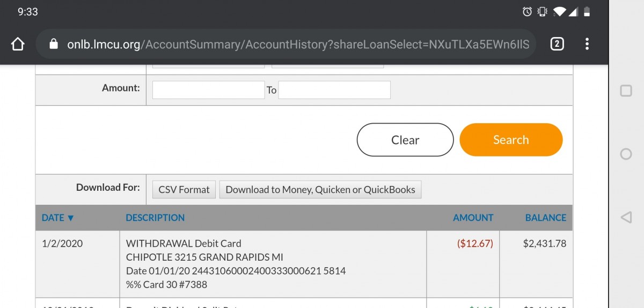This screenshot has height=308, width=644.
Task: Click the Clear button
Action: point(405,140)
